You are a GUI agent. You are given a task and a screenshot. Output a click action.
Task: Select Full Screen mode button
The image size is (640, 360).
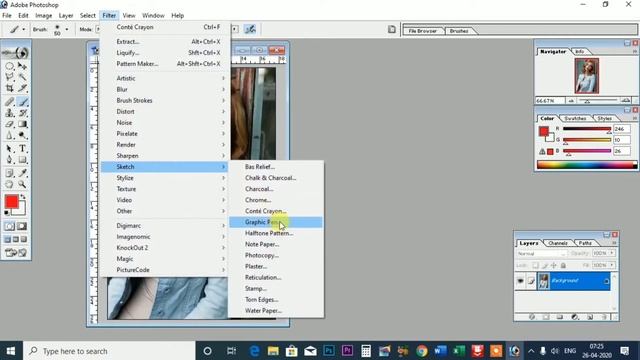24,240
